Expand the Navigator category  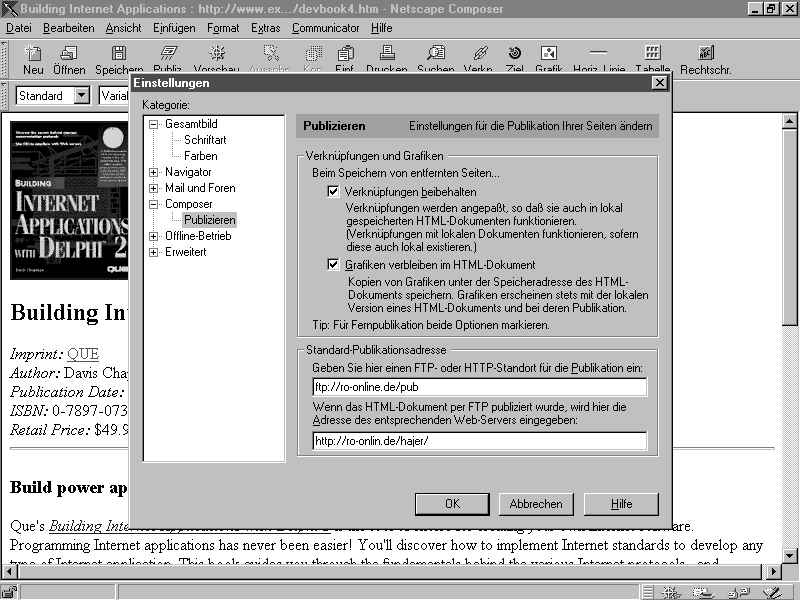tap(154, 172)
